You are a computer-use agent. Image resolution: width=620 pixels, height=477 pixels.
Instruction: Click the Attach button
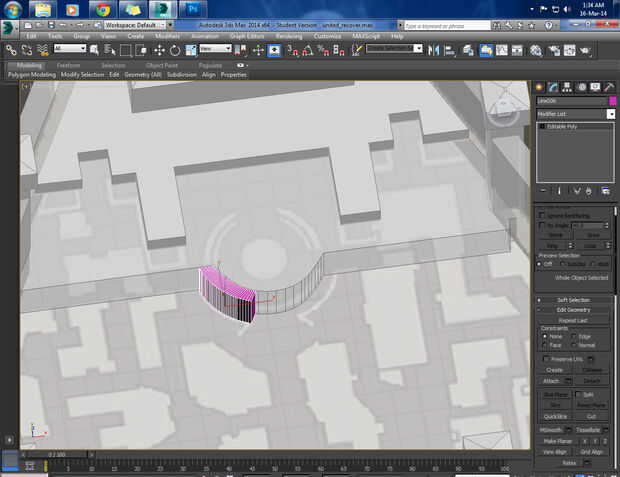point(549,381)
